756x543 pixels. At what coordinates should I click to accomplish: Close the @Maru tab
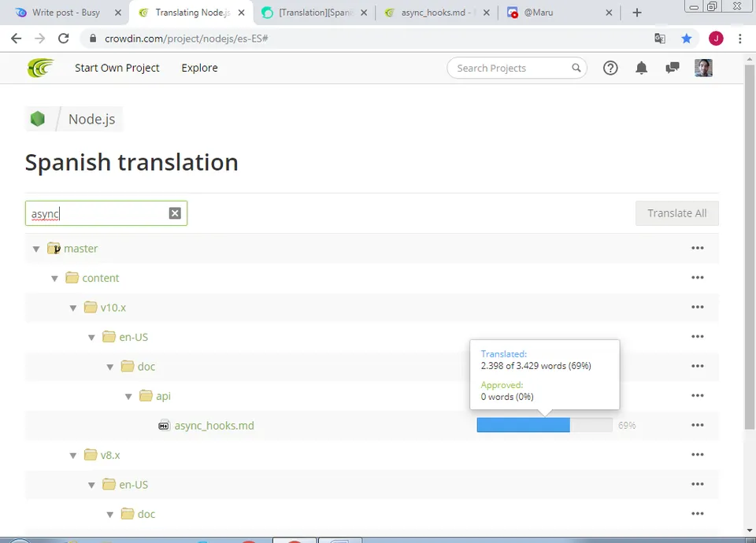pos(609,13)
